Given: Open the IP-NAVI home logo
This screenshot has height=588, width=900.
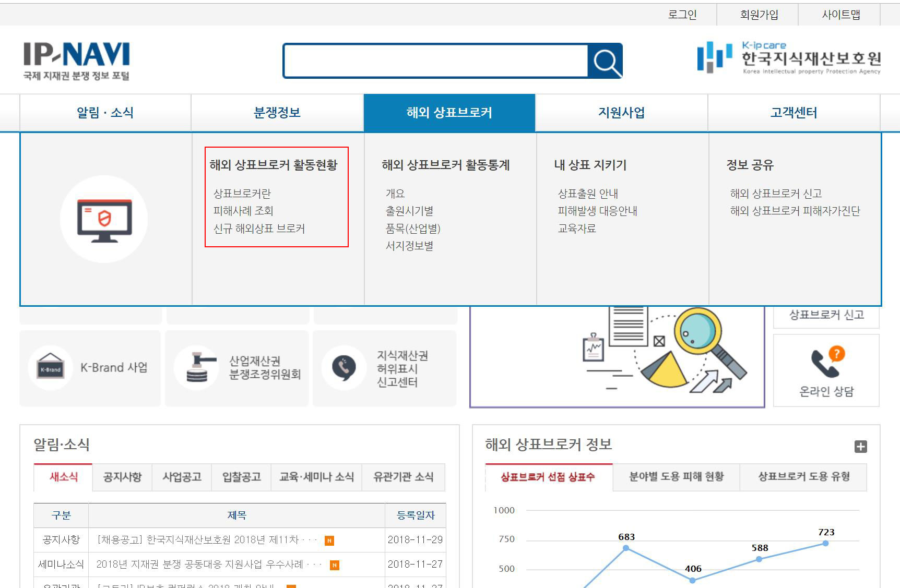Looking at the screenshot, I should [x=76, y=61].
